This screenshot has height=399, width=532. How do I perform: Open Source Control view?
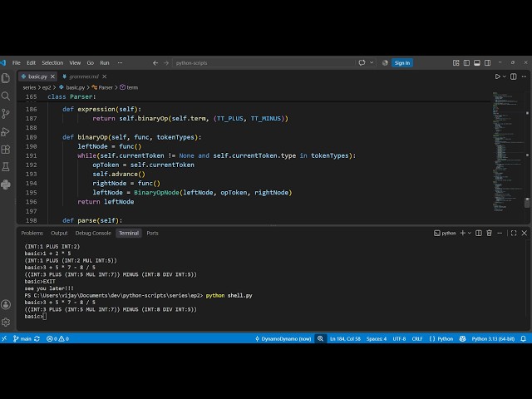pyautogui.click(x=6, y=114)
